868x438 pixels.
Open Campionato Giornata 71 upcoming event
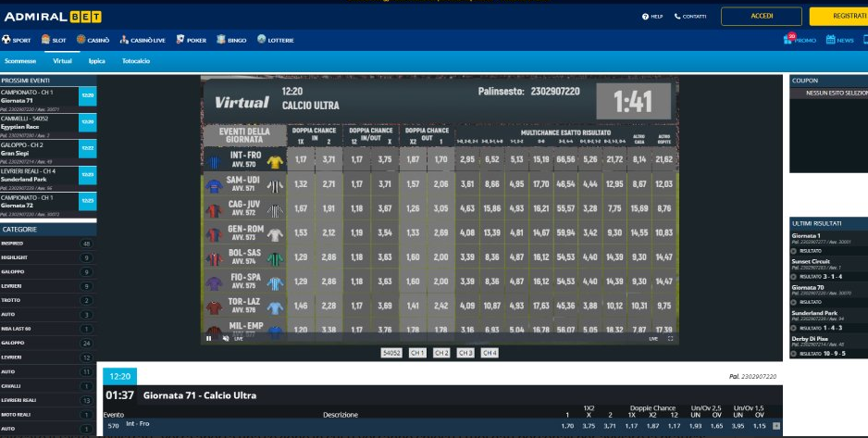48,100
